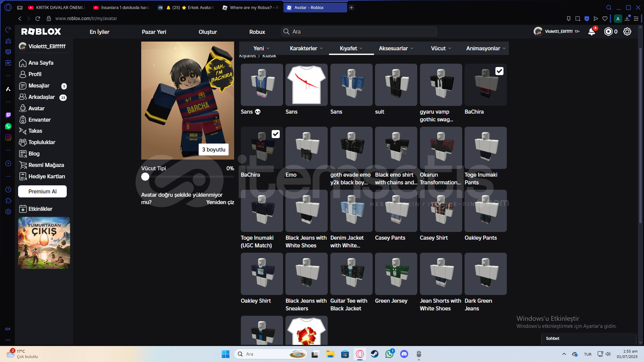Screen dimensions: 644x362
Task: Click the browser address bar URL
Action: pos(86,18)
